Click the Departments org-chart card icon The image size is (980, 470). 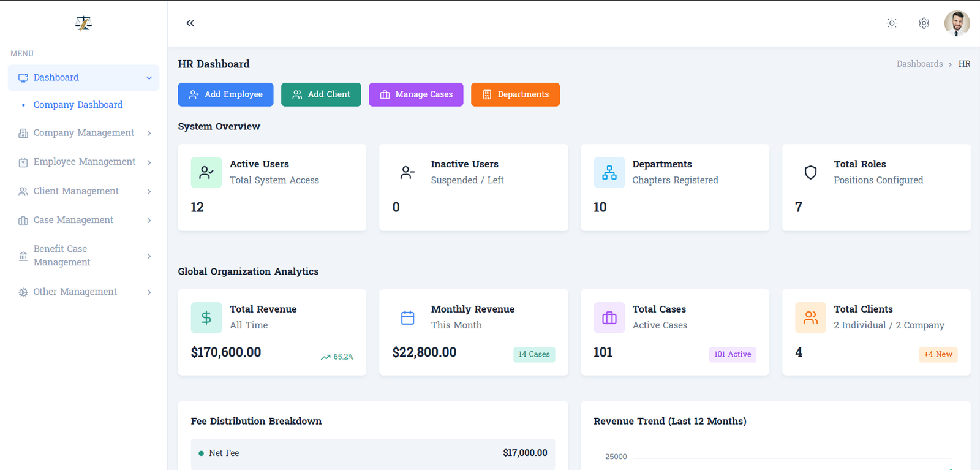(609, 173)
